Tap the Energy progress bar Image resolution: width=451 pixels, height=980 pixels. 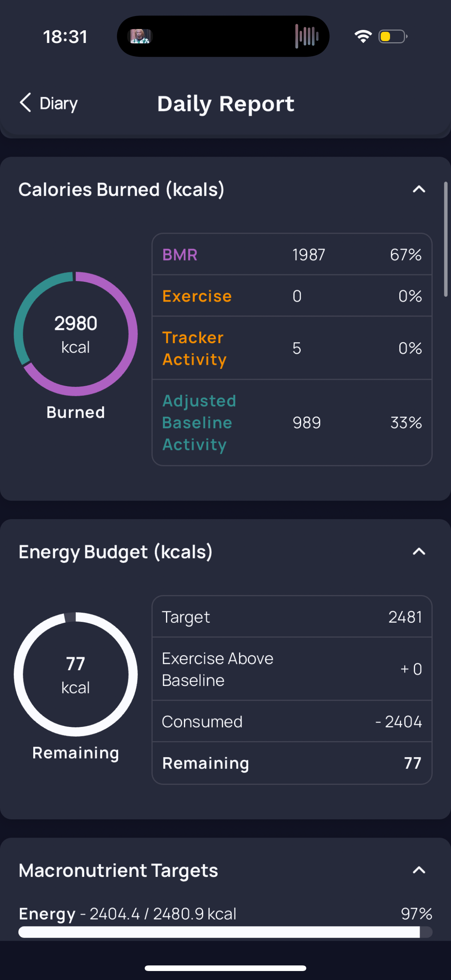coord(225,932)
